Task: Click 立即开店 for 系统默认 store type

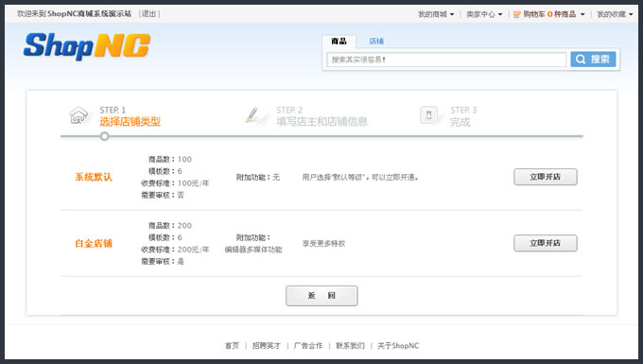Action: tap(545, 177)
